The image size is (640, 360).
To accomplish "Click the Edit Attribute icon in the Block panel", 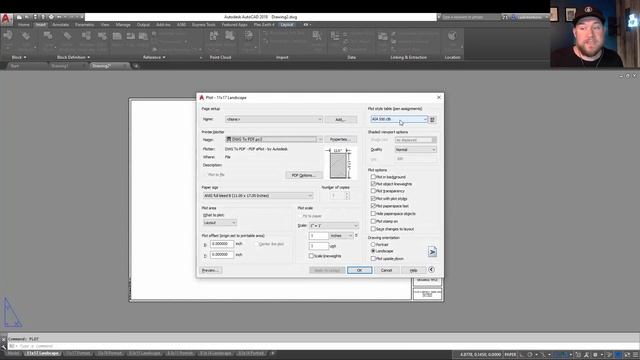I will pos(27,37).
